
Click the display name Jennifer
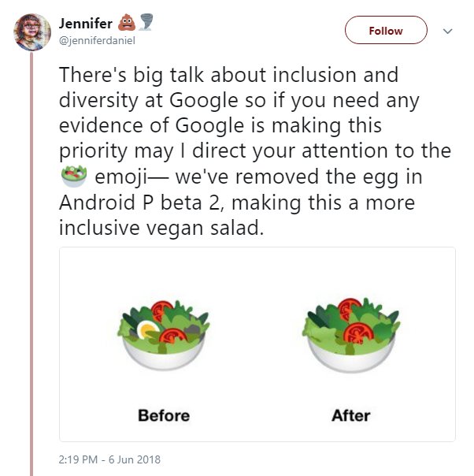point(86,22)
